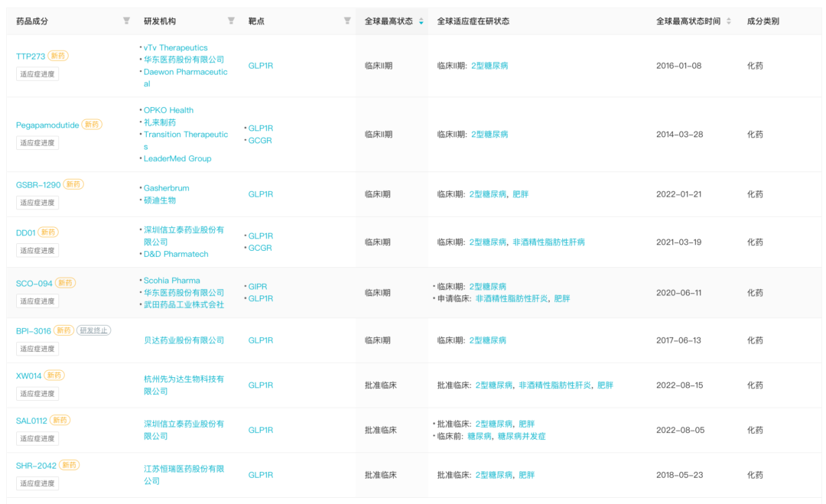The width and height of the screenshot is (826, 504).
Task: Open filter for 靶点 column
Action: 347,21
